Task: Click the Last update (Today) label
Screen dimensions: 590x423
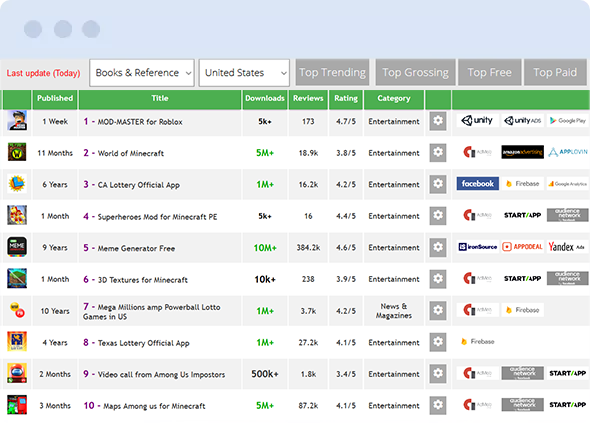Action: (x=43, y=73)
